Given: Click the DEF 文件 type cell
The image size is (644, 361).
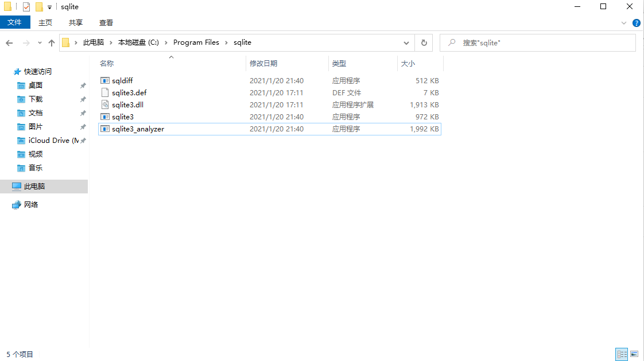Looking at the screenshot, I should click(347, 93).
